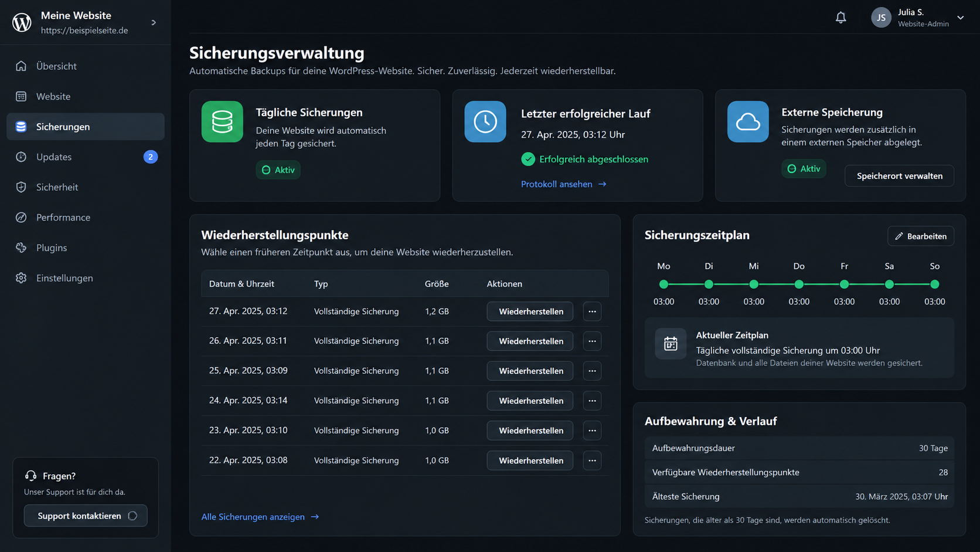The image size is (980, 552).
Task: Click Alle Sicherungen anzeigen link
Action: coord(260,517)
